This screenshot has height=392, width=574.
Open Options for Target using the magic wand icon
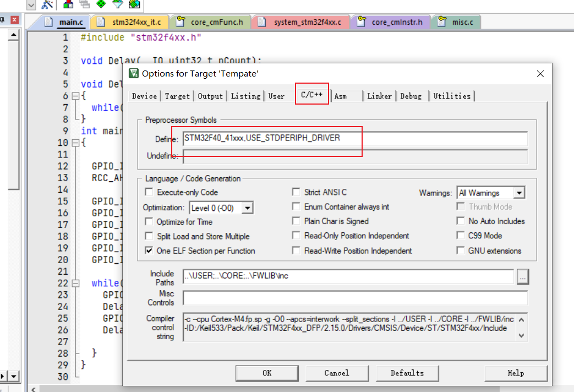(x=47, y=5)
